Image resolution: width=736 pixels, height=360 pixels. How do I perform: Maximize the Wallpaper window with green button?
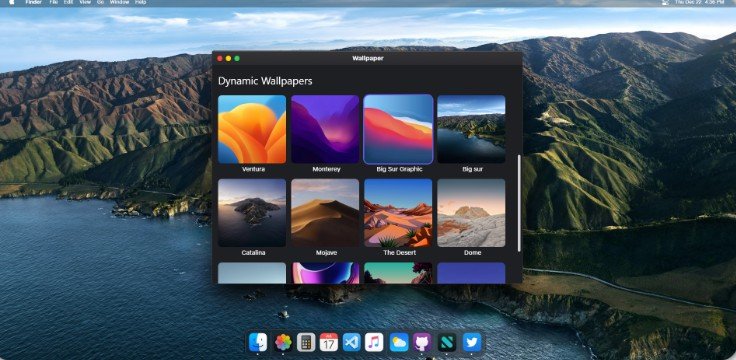(237, 58)
